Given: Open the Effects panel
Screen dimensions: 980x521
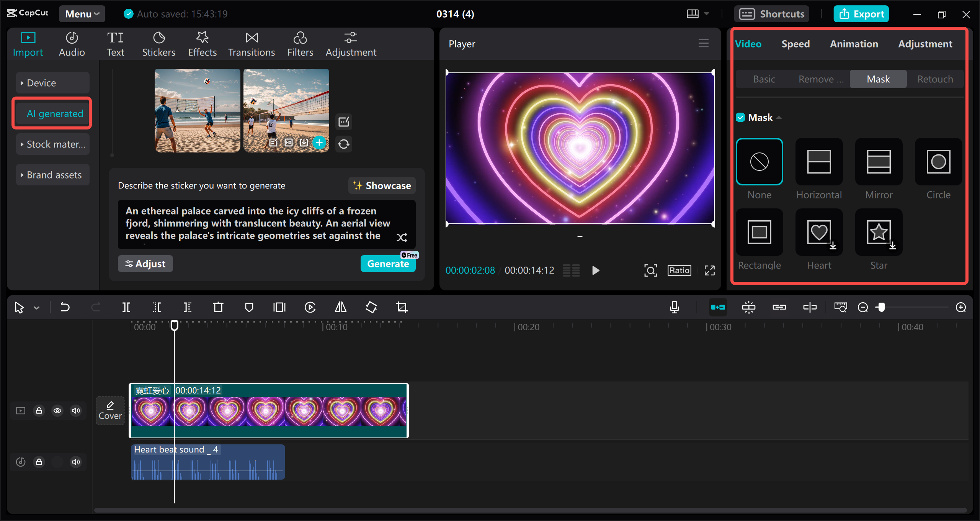Looking at the screenshot, I should click(202, 43).
